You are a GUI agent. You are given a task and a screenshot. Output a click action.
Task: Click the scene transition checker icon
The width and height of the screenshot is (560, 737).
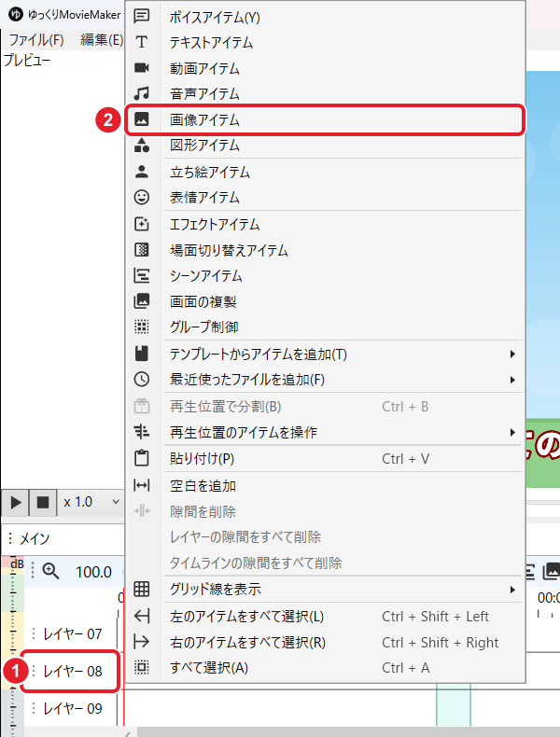(x=142, y=250)
